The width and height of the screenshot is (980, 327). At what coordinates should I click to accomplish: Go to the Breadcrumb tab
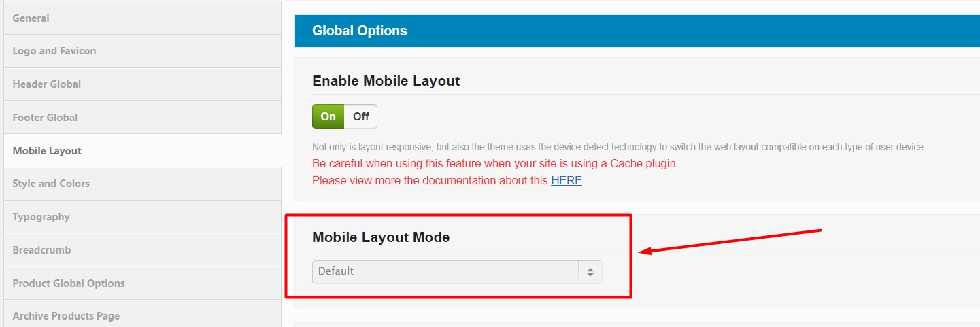42,250
